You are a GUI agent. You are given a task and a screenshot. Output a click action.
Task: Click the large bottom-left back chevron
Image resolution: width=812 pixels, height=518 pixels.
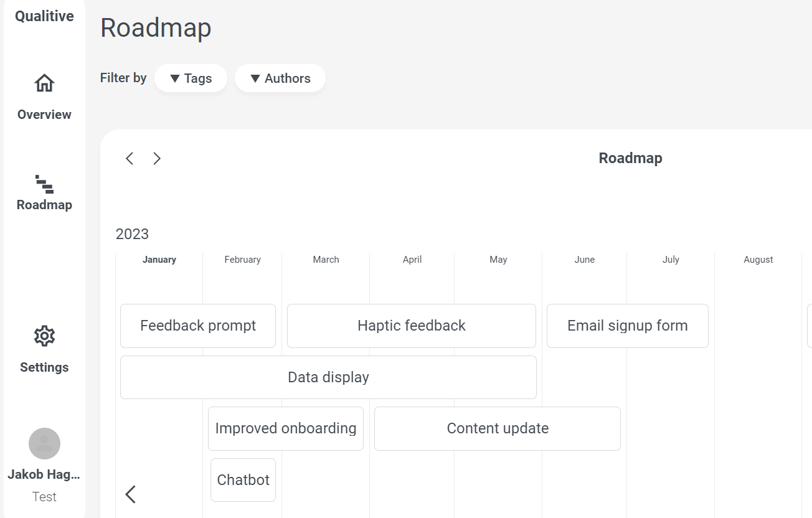pyautogui.click(x=130, y=494)
